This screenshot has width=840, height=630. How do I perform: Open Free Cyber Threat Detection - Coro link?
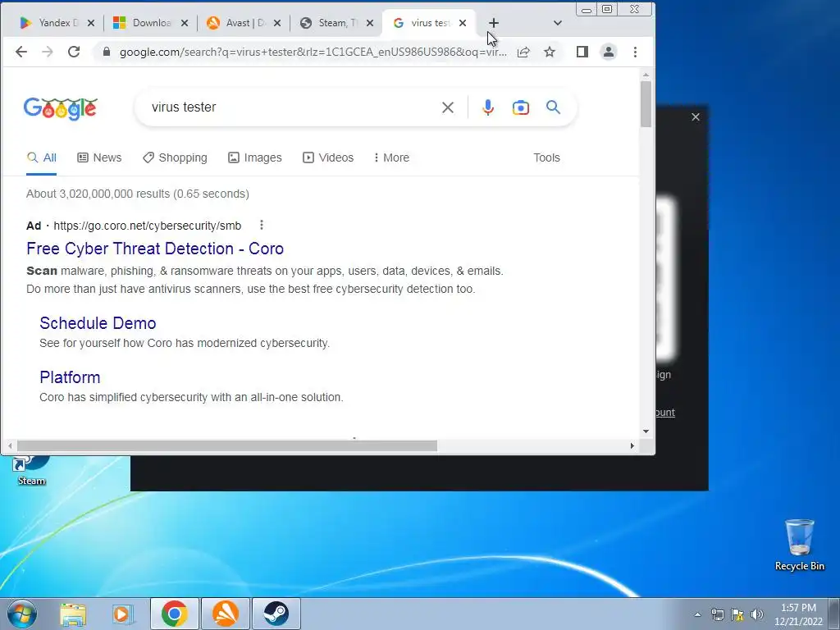coord(155,249)
